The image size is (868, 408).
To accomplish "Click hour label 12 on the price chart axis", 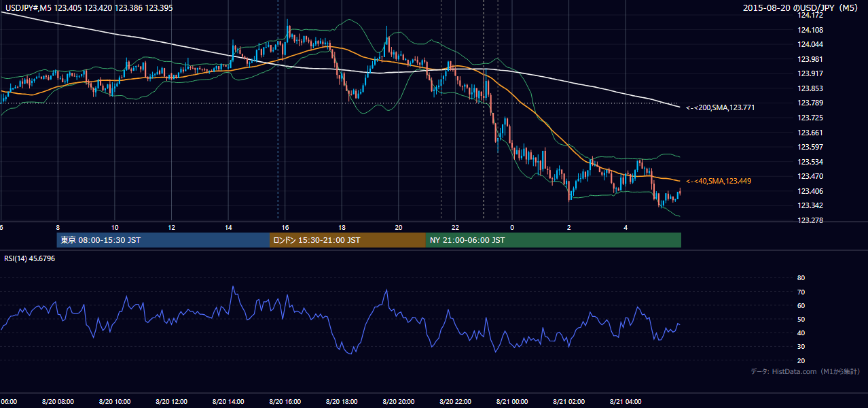I will click(172, 227).
